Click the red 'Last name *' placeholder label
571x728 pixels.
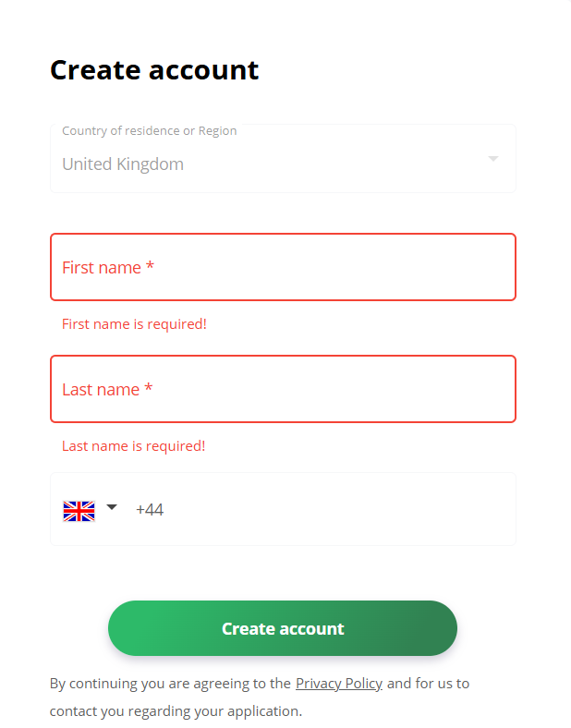click(x=106, y=390)
